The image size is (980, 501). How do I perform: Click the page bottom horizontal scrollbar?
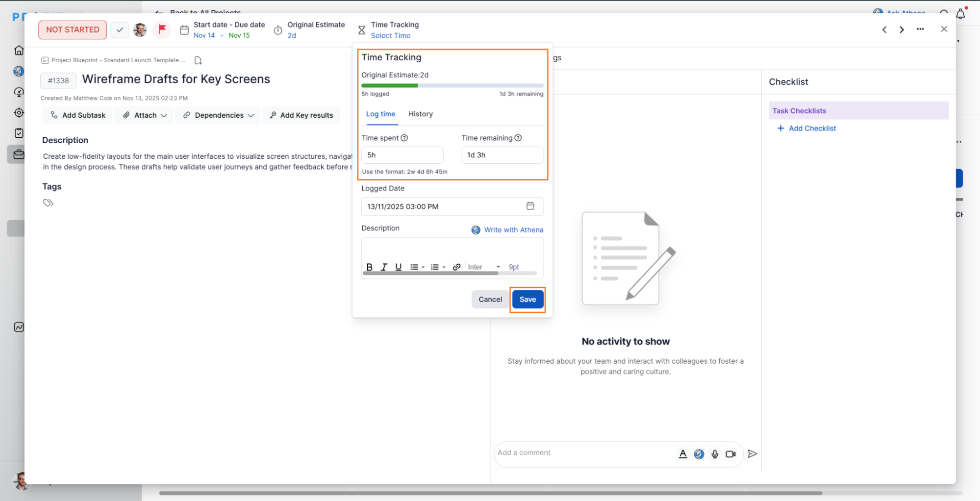490,493
